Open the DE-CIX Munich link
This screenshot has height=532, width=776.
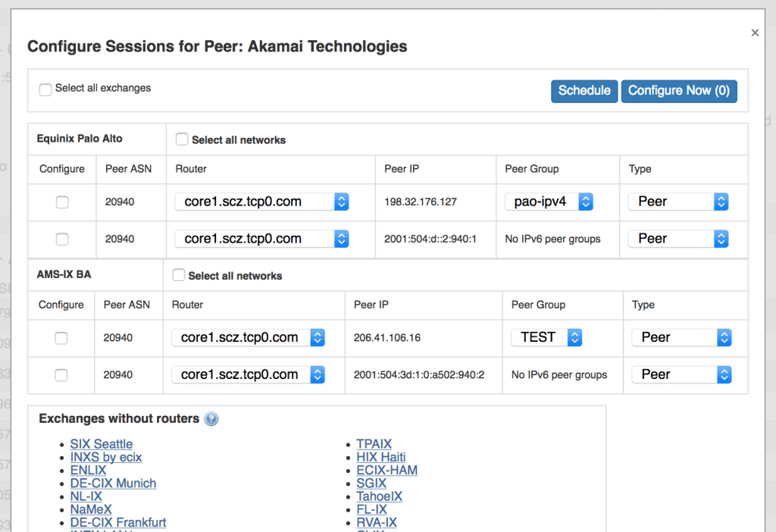point(114,483)
